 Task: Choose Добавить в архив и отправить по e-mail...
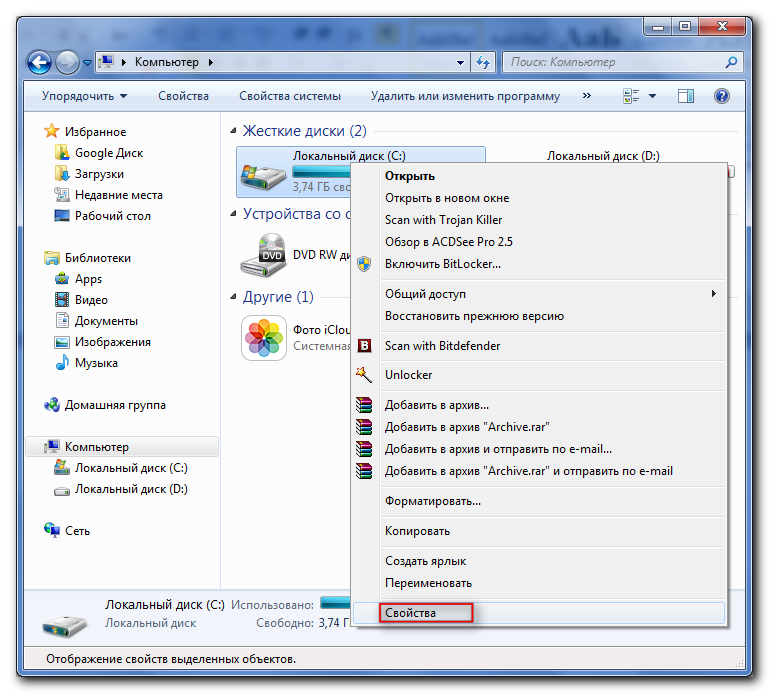[x=539, y=449]
